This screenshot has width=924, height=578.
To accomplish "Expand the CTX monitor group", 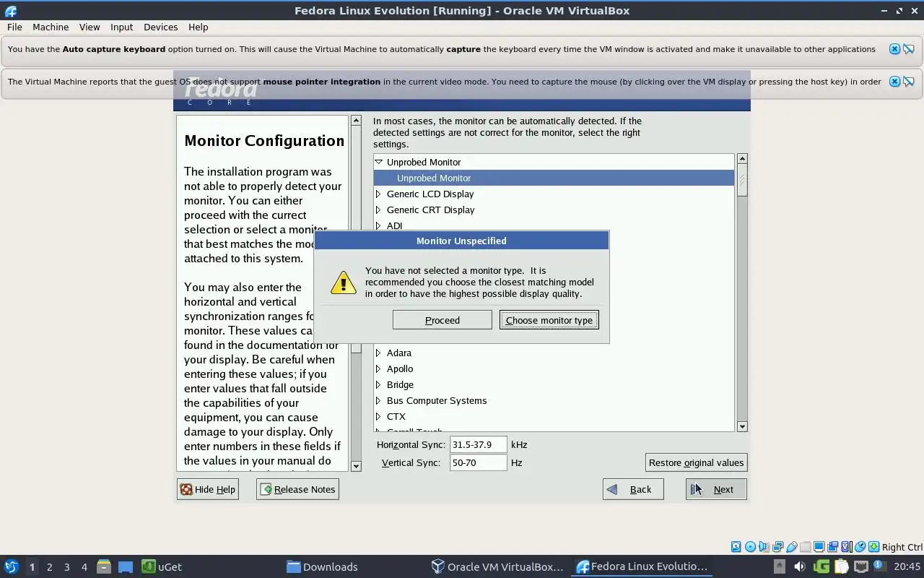I will pos(378,416).
